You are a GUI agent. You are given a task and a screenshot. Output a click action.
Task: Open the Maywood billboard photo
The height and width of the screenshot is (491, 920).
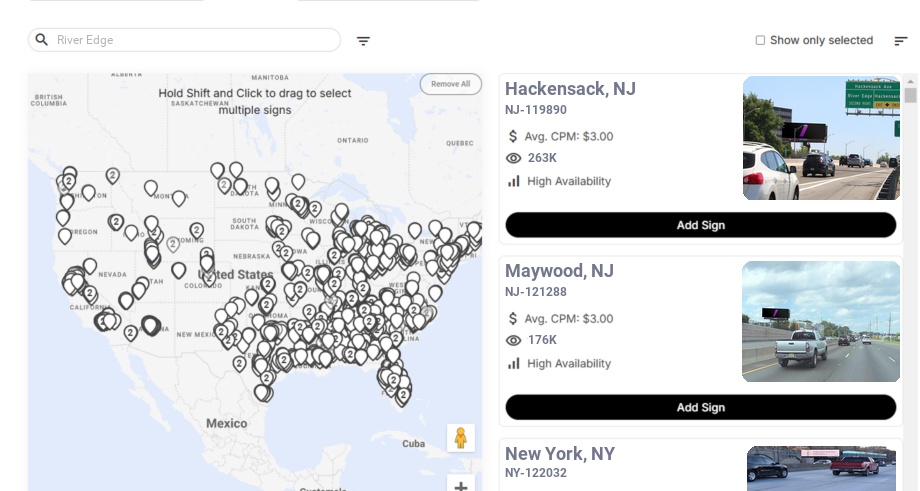click(x=821, y=321)
